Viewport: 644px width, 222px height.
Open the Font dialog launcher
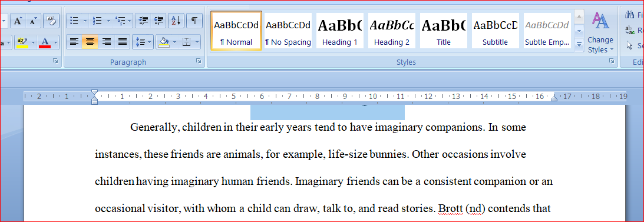point(56,61)
